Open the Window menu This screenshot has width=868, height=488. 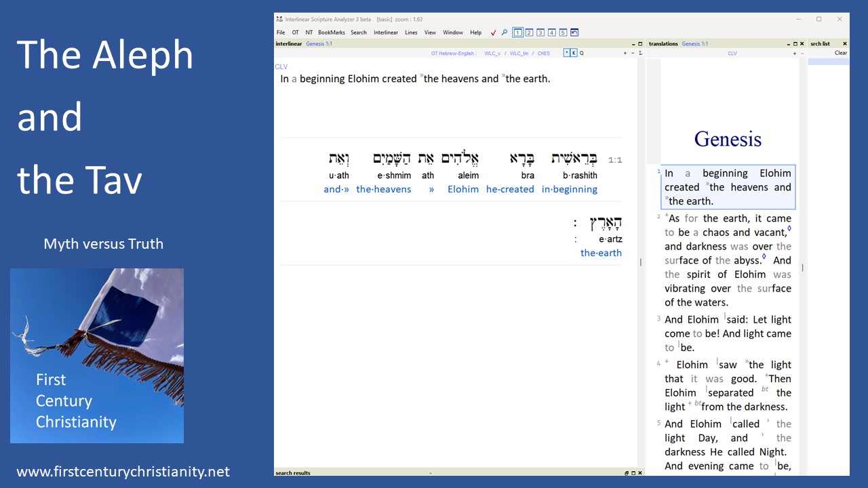click(x=452, y=32)
